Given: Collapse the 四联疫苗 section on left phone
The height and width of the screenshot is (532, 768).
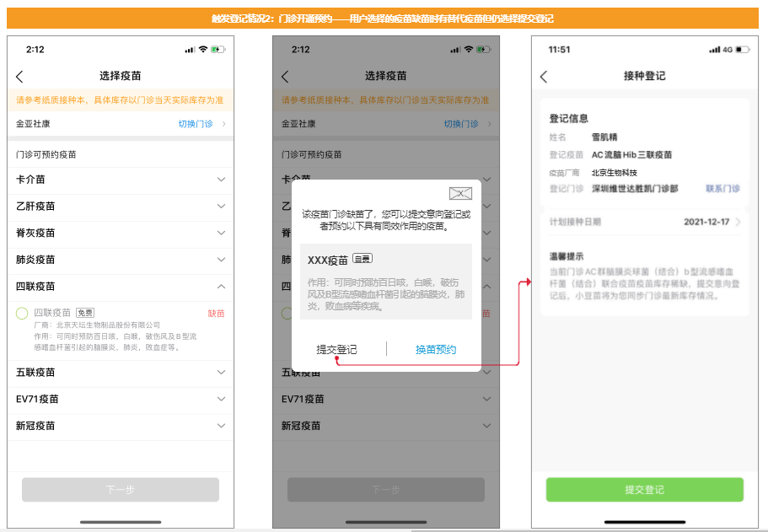Looking at the screenshot, I should click(x=221, y=287).
